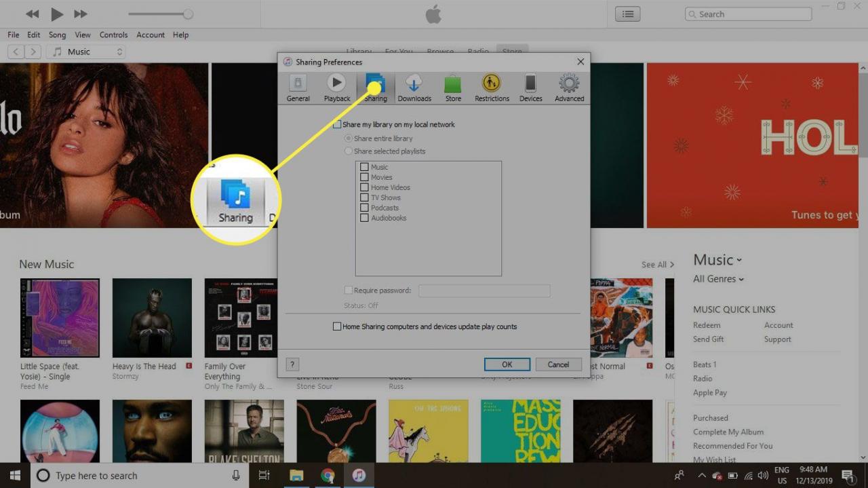Click OK in Sharing Preferences
Screen dimensions: 868x488
(507, 364)
